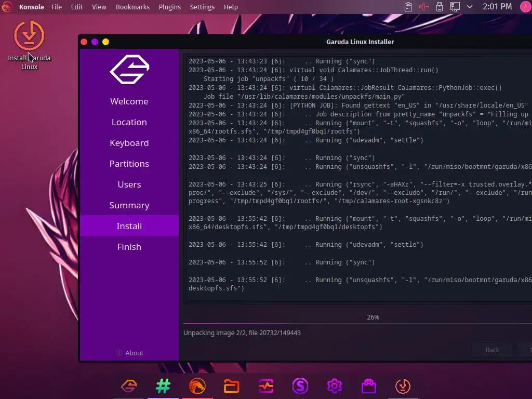532x399 pixels.
Task: Click the purple window button dot
Action: point(95,42)
